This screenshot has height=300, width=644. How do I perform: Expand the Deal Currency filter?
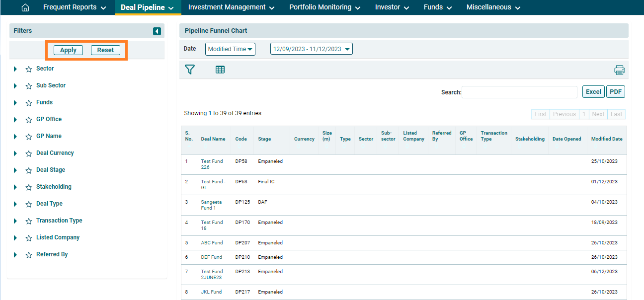point(15,153)
